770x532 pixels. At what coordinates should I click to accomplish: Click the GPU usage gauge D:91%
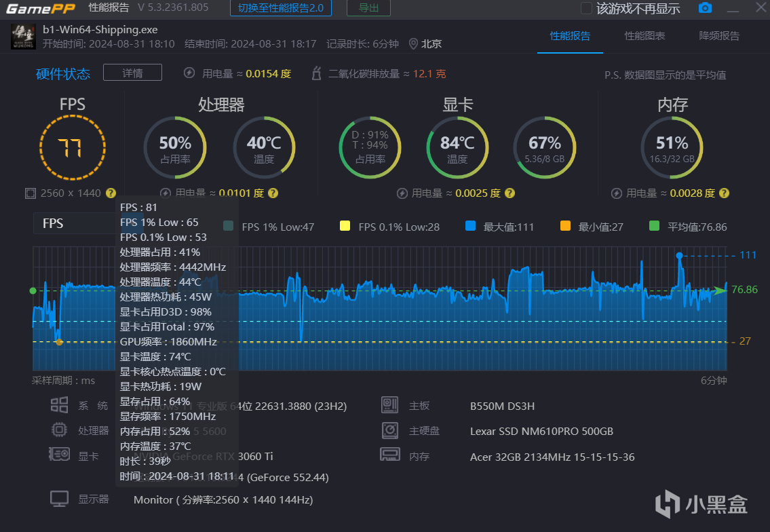370,148
